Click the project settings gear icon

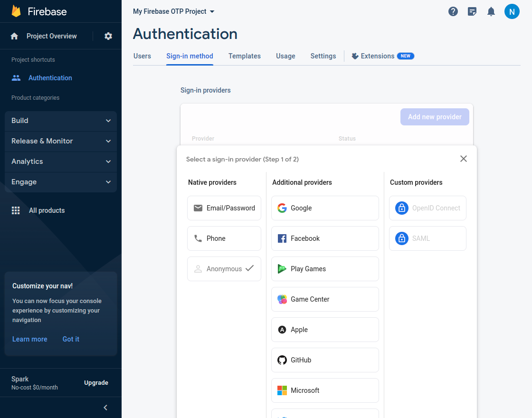(x=108, y=36)
